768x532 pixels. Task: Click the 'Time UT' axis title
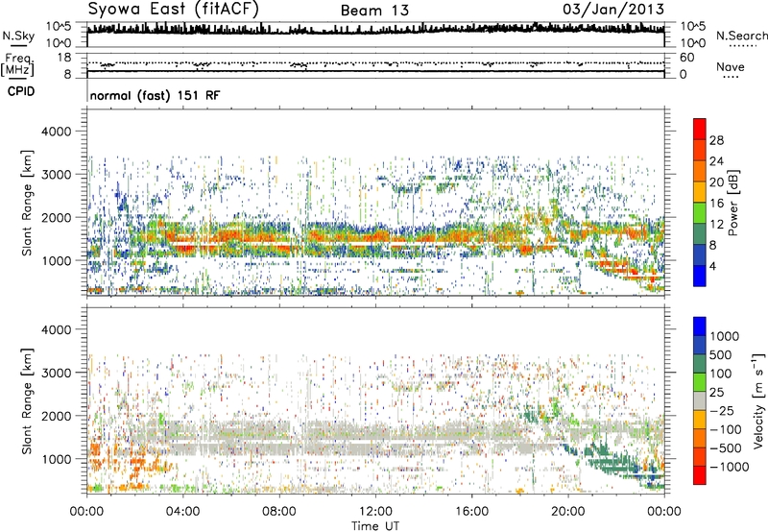pos(375,526)
